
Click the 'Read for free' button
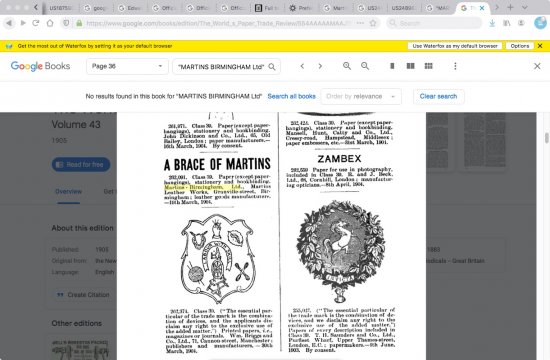81,165
